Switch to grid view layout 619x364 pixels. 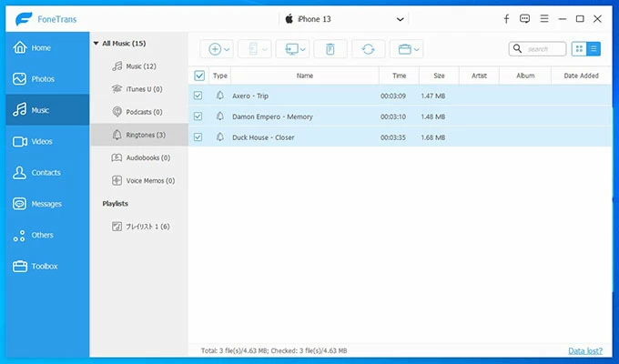[579, 49]
